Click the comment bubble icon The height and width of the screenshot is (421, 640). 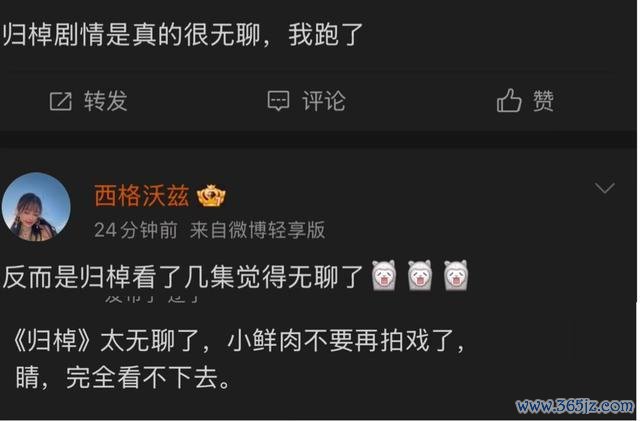tap(278, 101)
